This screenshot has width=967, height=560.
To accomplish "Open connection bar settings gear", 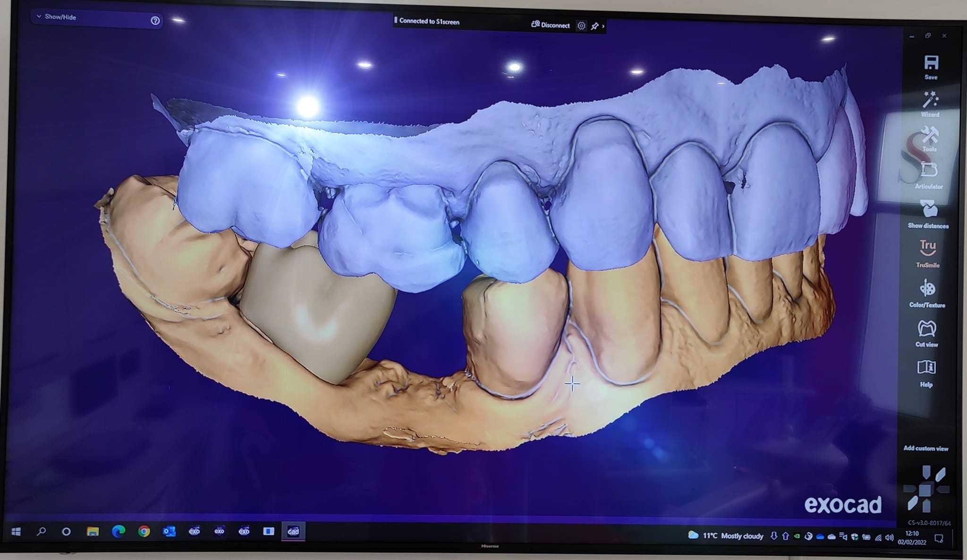I will coord(581,26).
